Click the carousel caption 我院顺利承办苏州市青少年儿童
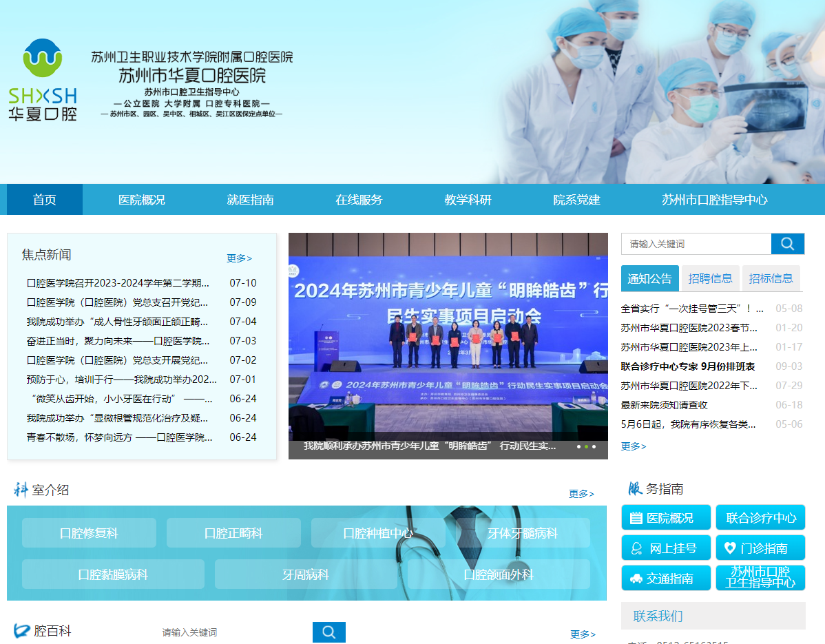825x644 pixels. coord(430,446)
